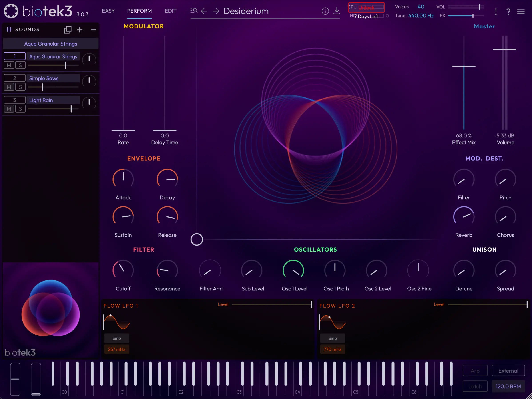The width and height of the screenshot is (532, 399).
Task: Click the preset info icon
Action: (x=325, y=11)
